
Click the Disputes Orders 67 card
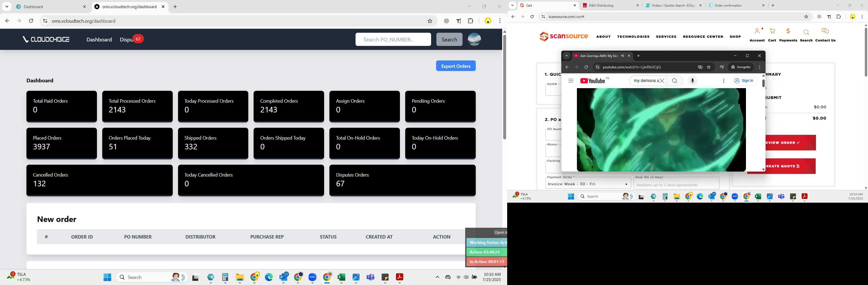402,180
